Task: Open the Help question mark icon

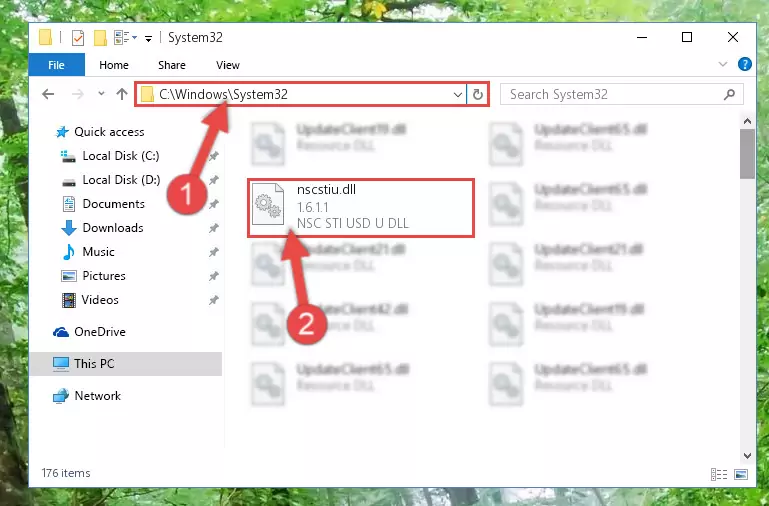Action: click(744, 64)
